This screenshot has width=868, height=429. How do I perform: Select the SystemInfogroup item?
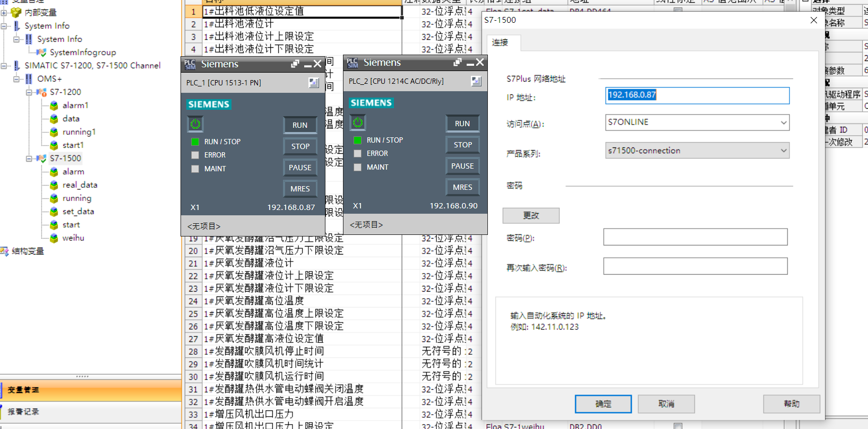82,52
